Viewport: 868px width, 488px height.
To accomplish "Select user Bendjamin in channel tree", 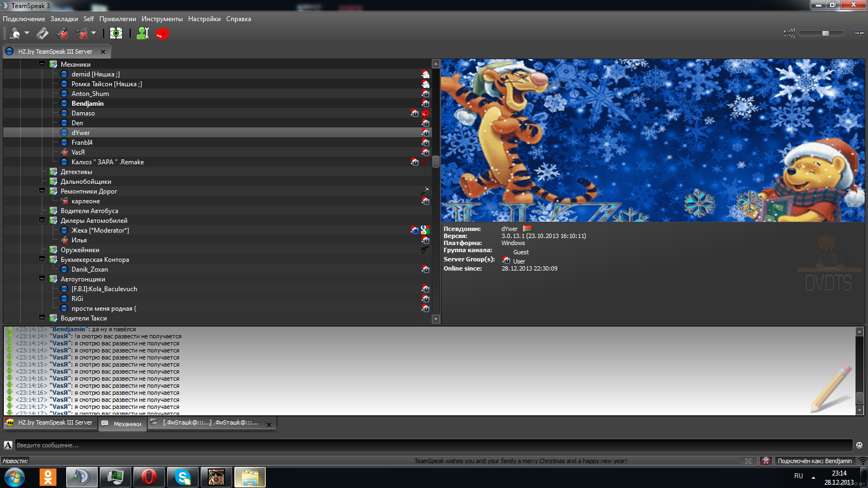I will click(87, 104).
